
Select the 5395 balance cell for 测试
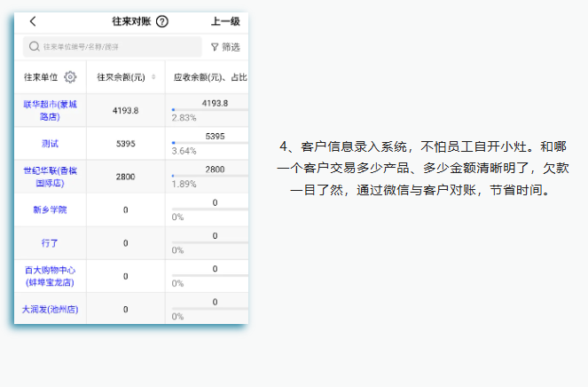tap(126, 144)
